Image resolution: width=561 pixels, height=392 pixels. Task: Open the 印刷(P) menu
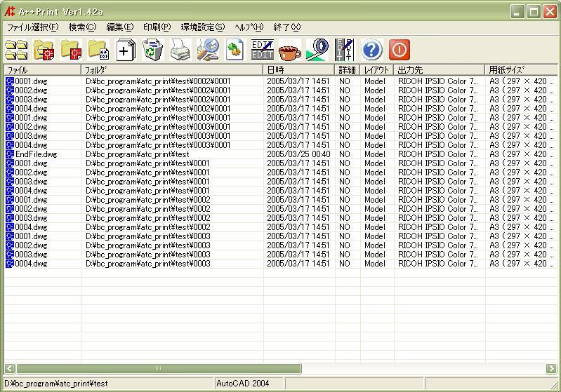coord(157,27)
